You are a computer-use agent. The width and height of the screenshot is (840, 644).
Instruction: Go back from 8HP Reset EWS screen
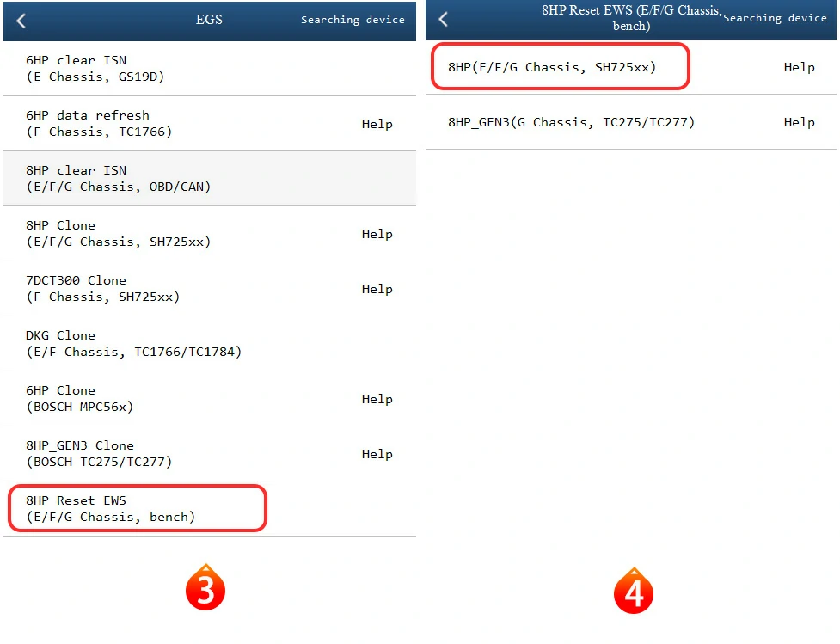click(x=444, y=20)
